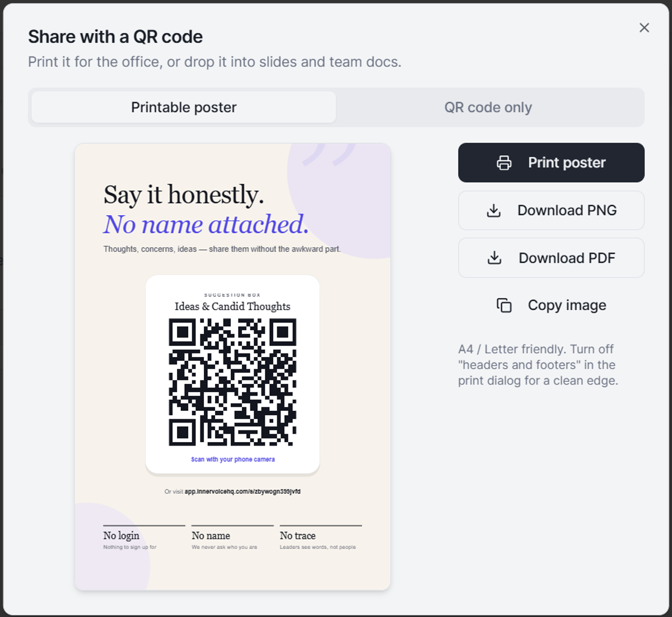This screenshot has width=672, height=617.
Task: Click the 'SUGGESTION BOX' small caption
Action: click(232, 295)
